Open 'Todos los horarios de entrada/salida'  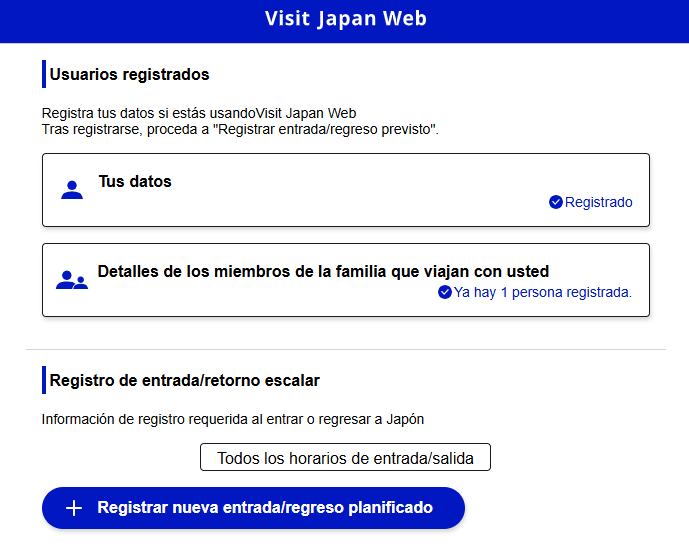tap(345, 457)
